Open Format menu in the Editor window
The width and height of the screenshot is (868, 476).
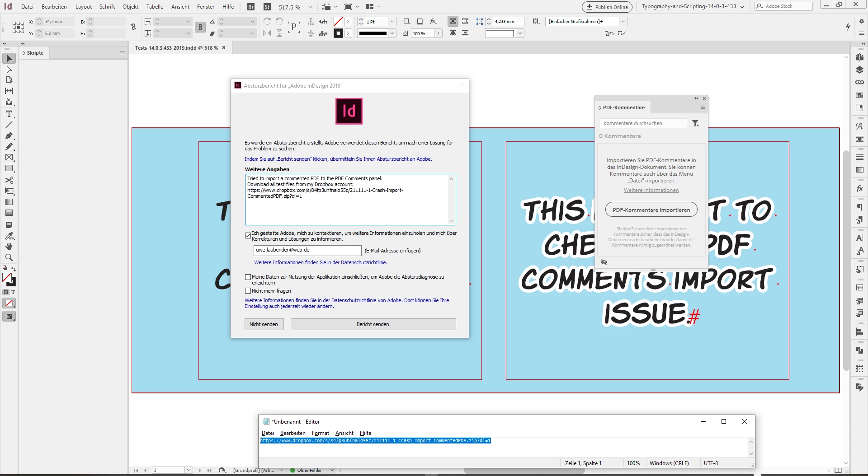pyautogui.click(x=320, y=433)
